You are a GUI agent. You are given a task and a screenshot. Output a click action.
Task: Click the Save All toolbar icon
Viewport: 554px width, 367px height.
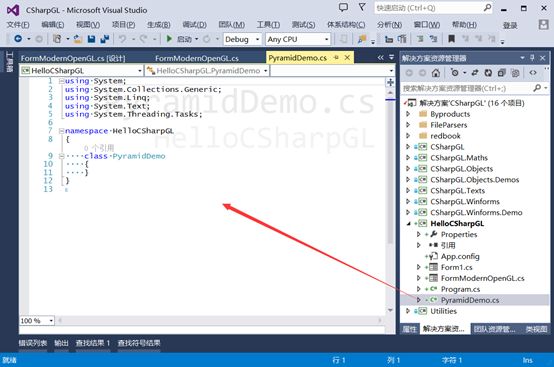coord(105,39)
